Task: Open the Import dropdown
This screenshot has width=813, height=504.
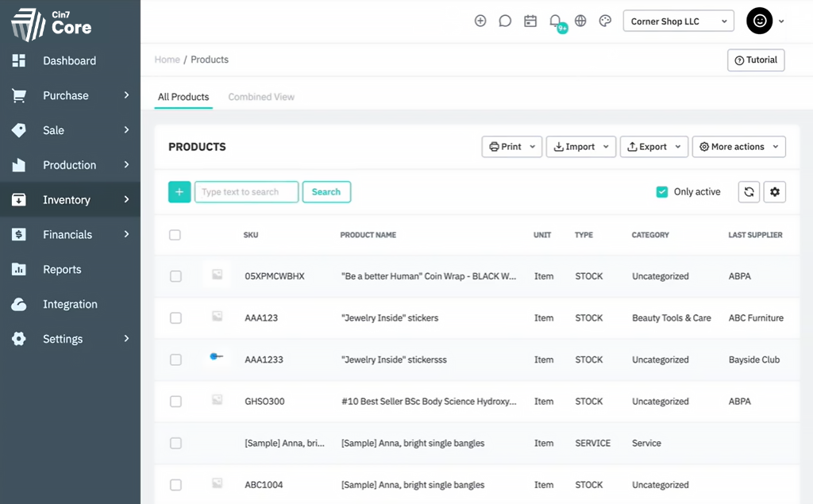Action: (580, 147)
